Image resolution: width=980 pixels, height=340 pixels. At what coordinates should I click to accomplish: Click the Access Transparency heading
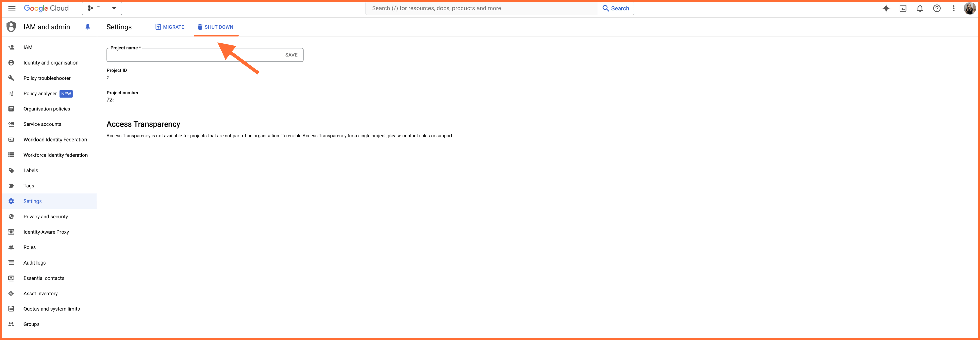(143, 124)
